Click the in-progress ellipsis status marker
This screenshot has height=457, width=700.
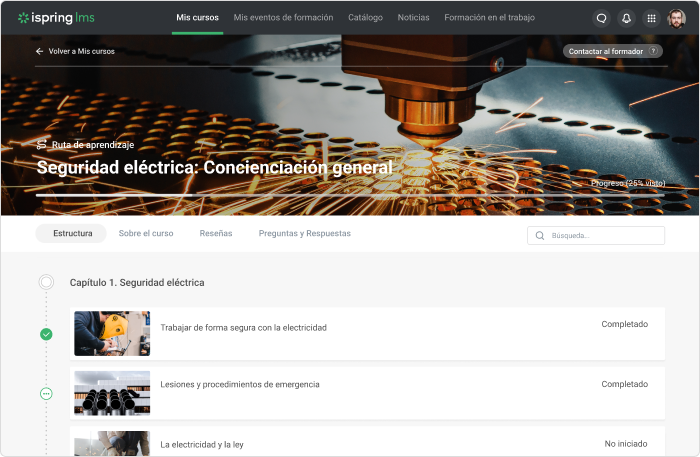(x=46, y=394)
